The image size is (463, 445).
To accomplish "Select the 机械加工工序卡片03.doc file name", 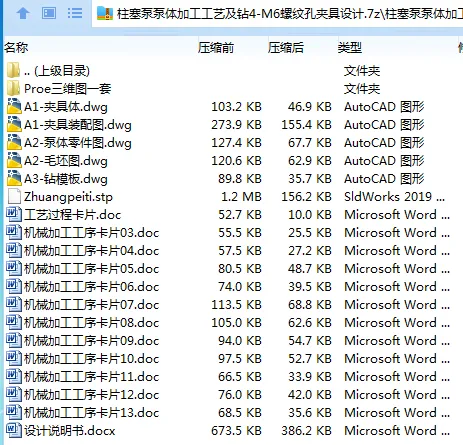I will pos(91,233).
